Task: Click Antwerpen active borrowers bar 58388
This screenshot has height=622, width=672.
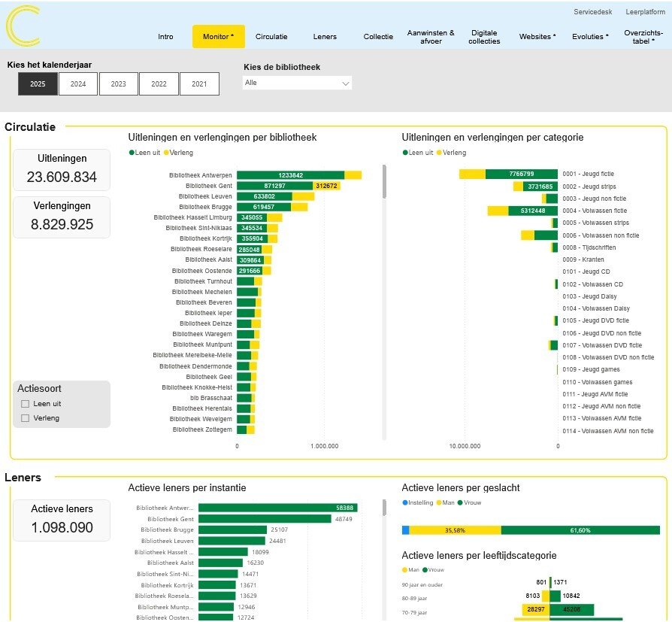Action: 277,508
